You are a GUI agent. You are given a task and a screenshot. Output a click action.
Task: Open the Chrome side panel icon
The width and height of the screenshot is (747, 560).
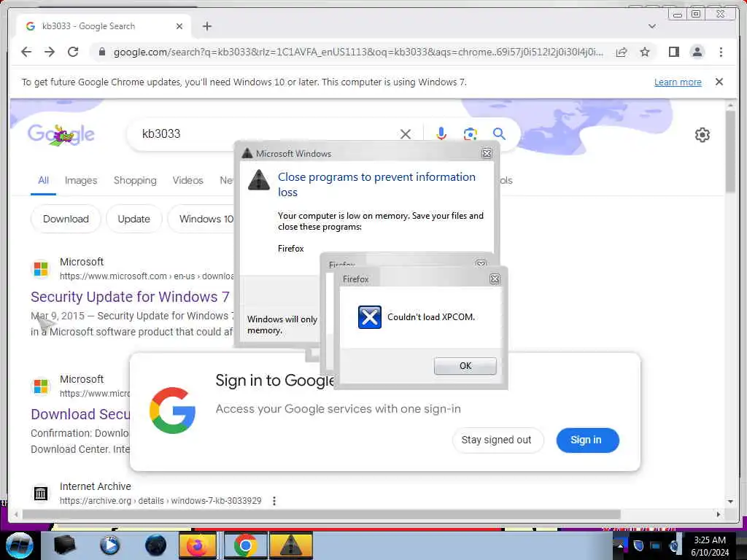[673, 52]
